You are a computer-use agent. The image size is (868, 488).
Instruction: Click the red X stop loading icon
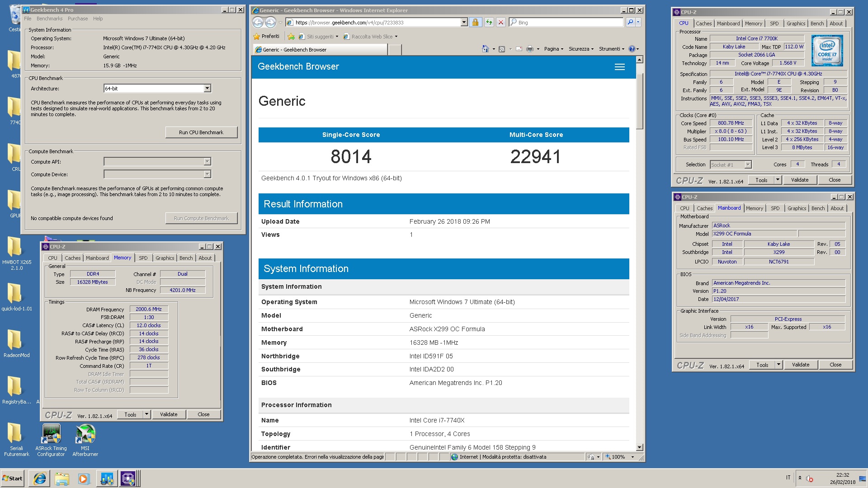[501, 22]
